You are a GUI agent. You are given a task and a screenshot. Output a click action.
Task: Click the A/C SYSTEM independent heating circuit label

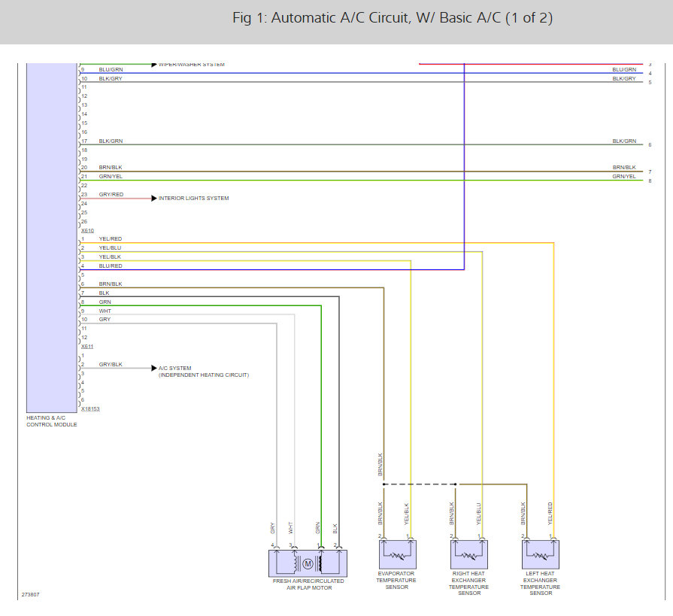[x=204, y=372]
